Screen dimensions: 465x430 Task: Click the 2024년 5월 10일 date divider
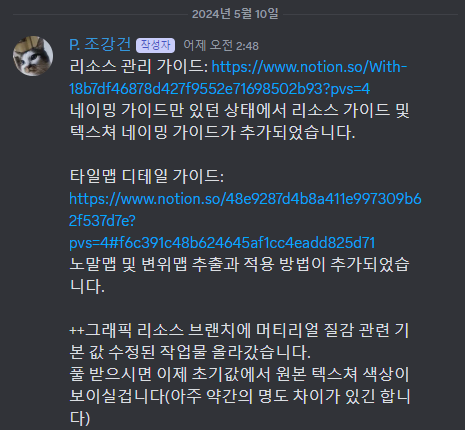(x=235, y=14)
